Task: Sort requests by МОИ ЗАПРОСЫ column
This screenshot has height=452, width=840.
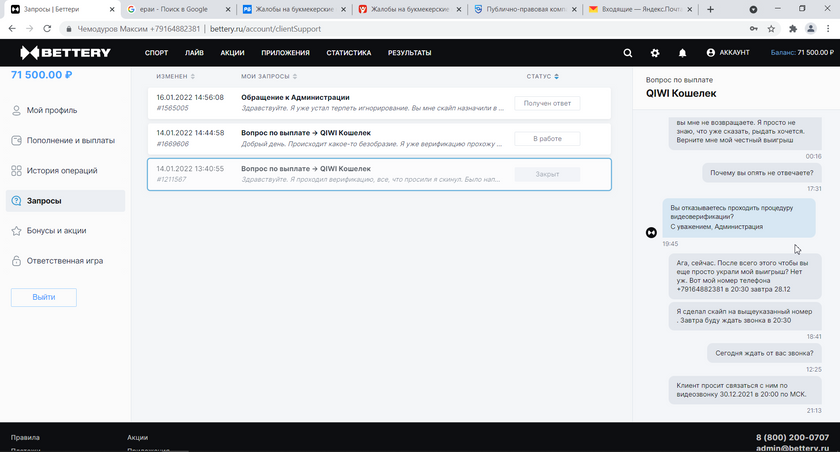Action: (x=269, y=77)
